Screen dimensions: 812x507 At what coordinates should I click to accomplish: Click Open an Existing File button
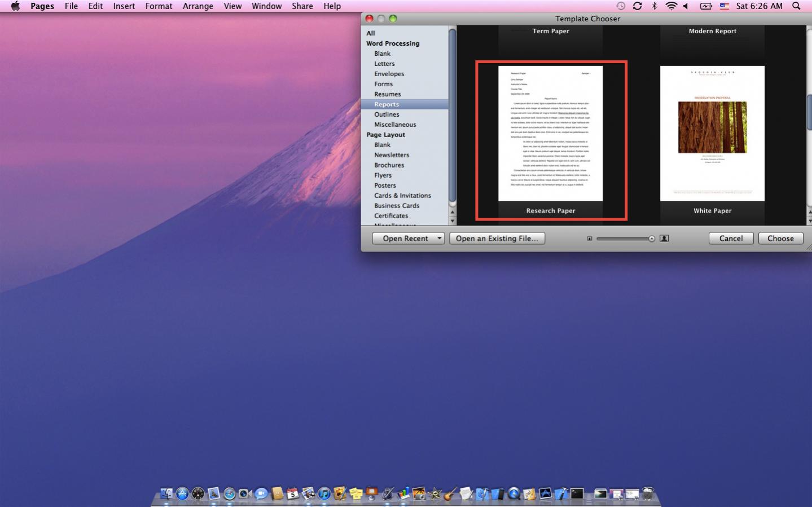click(497, 239)
